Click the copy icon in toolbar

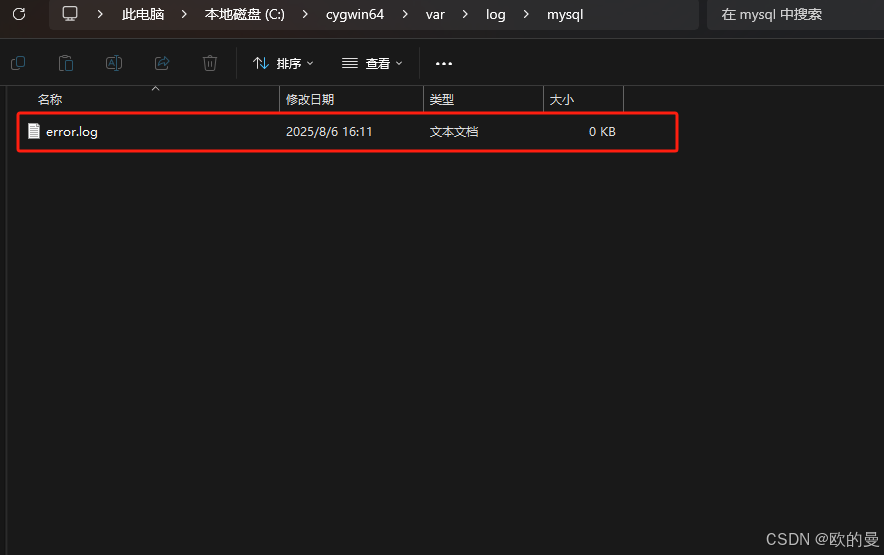(x=18, y=63)
